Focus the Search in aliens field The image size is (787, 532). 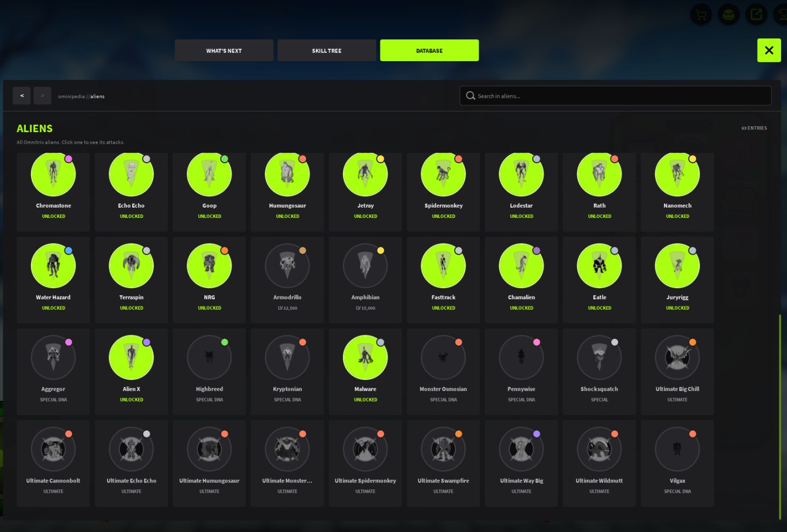[x=615, y=96]
